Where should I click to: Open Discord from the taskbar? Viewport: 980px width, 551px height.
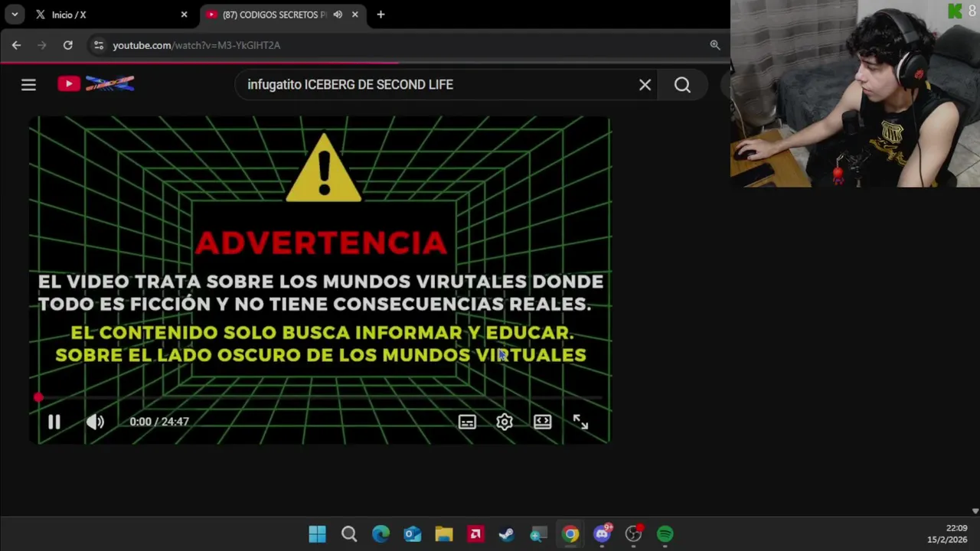pos(603,533)
